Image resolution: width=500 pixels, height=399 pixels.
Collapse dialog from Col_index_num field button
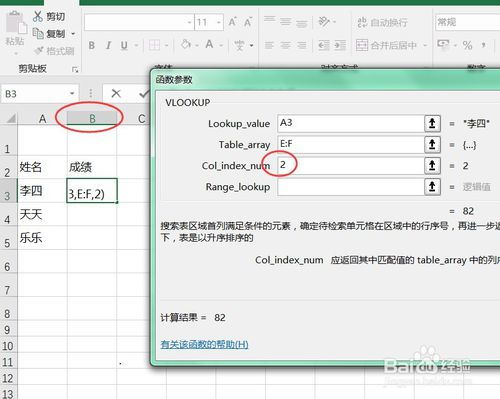tap(432, 165)
